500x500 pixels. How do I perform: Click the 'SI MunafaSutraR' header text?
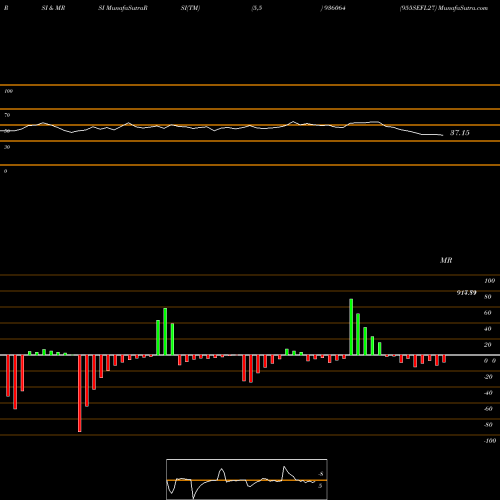[123, 8]
